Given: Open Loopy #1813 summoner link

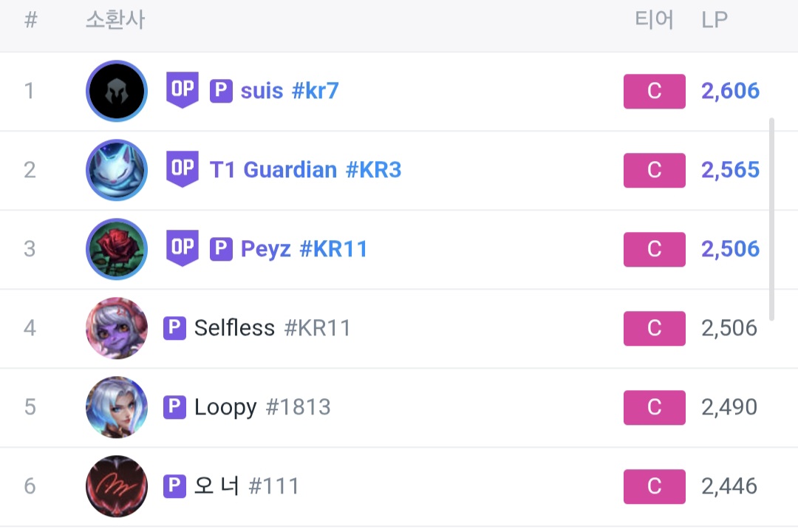Looking at the screenshot, I should 262,407.
